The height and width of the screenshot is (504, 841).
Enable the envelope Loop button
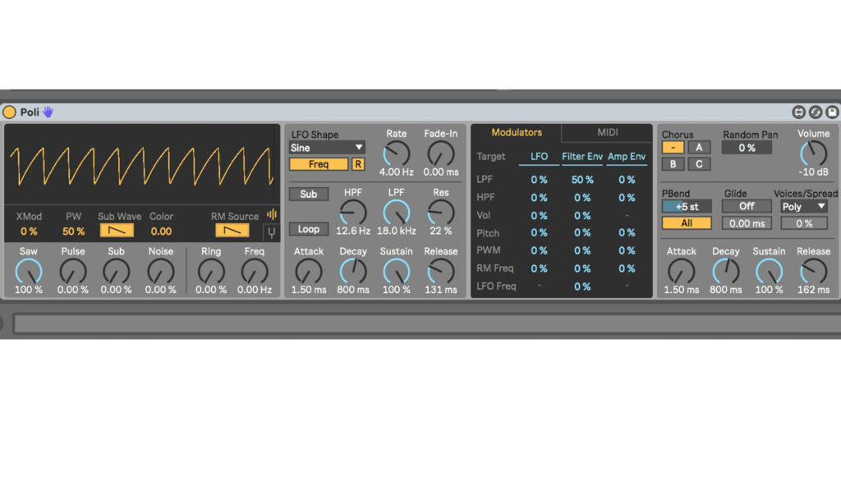click(309, 229)
